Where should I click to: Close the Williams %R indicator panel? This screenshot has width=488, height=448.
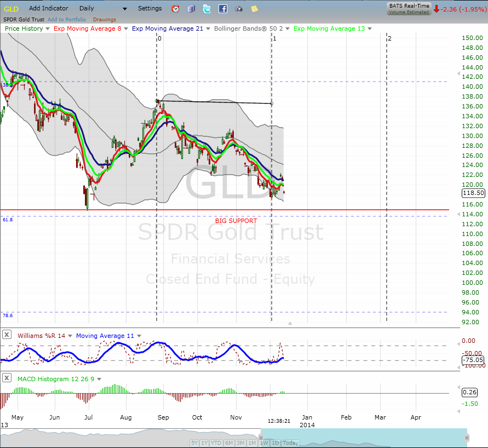(x=7, y=335)
